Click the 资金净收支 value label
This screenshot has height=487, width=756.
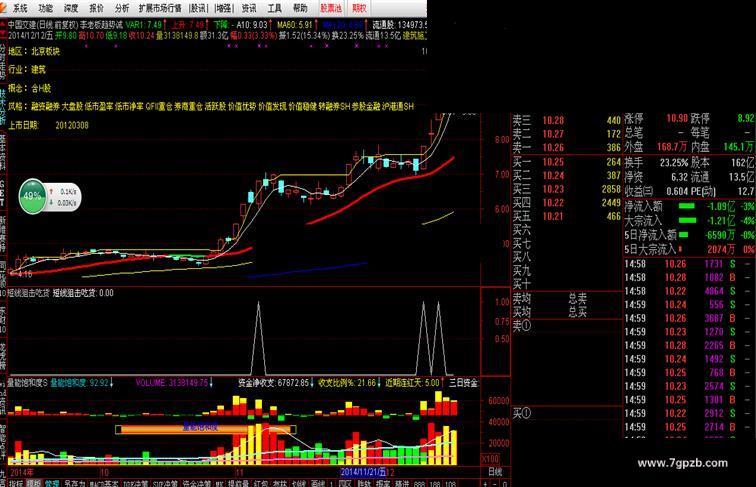coord(273,383)
